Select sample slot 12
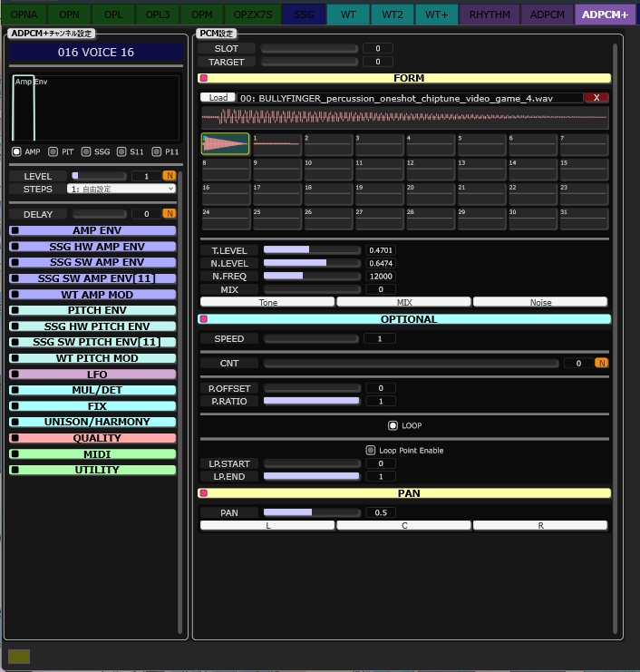640x672 pixels. (x=430, y=170)
